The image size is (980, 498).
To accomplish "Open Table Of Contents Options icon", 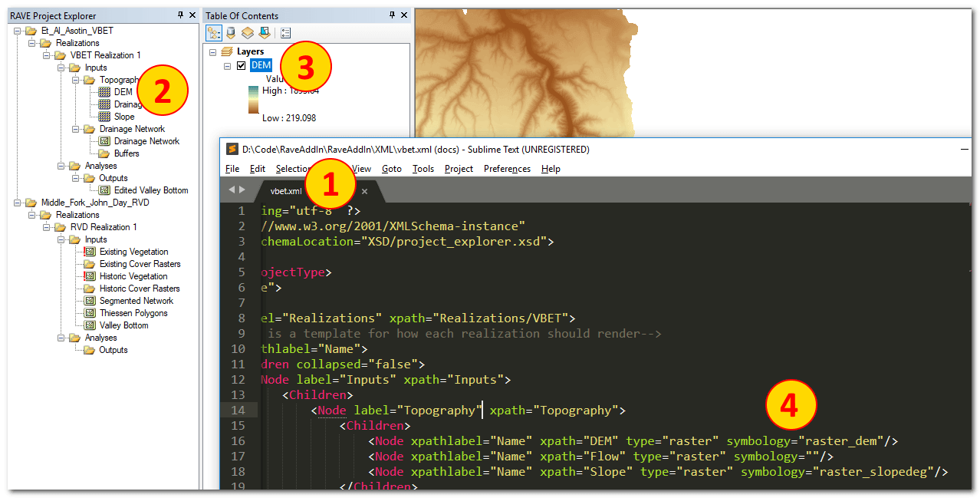I will pos(285,33).
